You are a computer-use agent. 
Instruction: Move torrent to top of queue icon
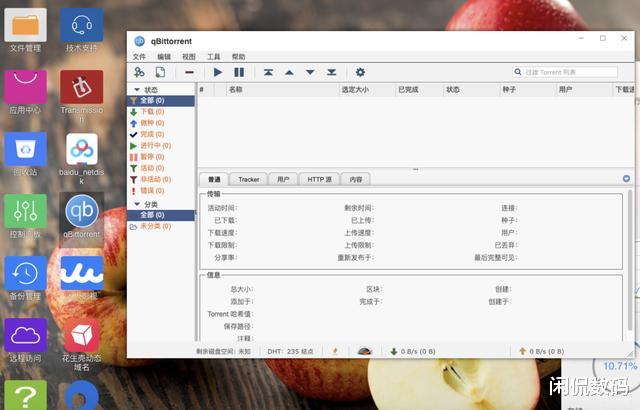click(x=268, y=72)
